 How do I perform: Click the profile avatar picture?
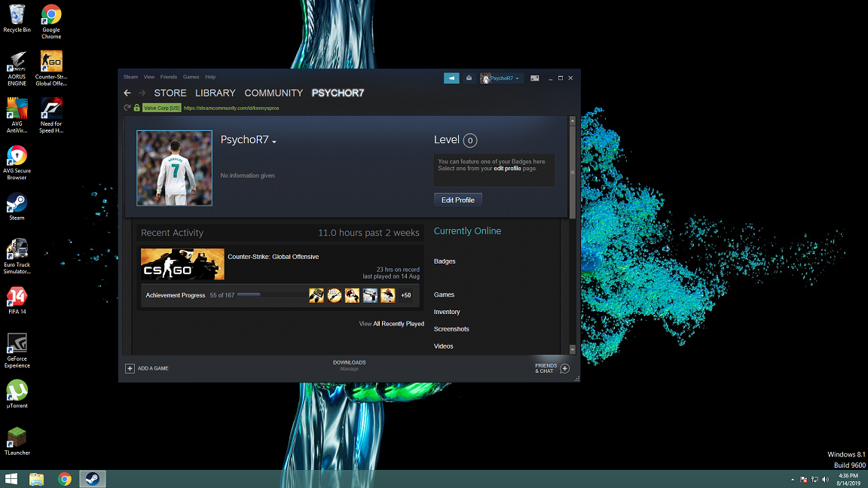pos(174,168)
